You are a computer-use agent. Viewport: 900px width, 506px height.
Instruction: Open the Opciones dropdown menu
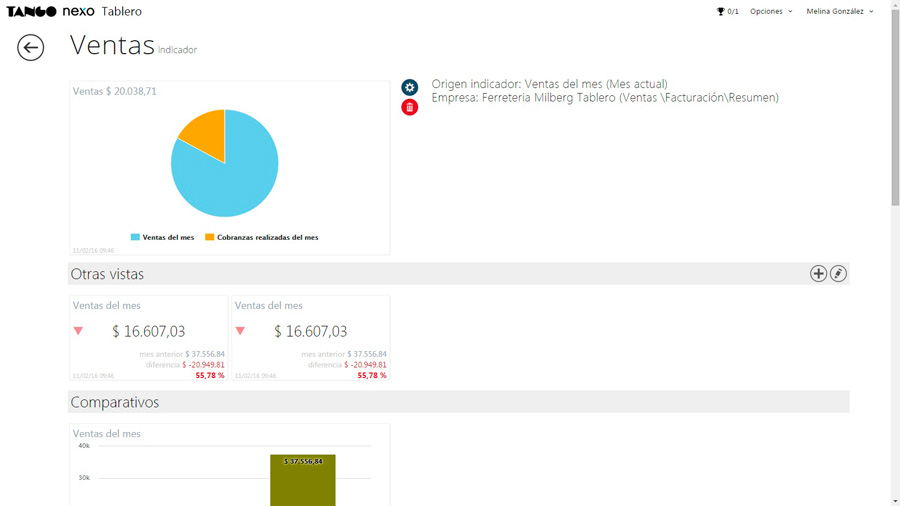[x=771, y=11]
